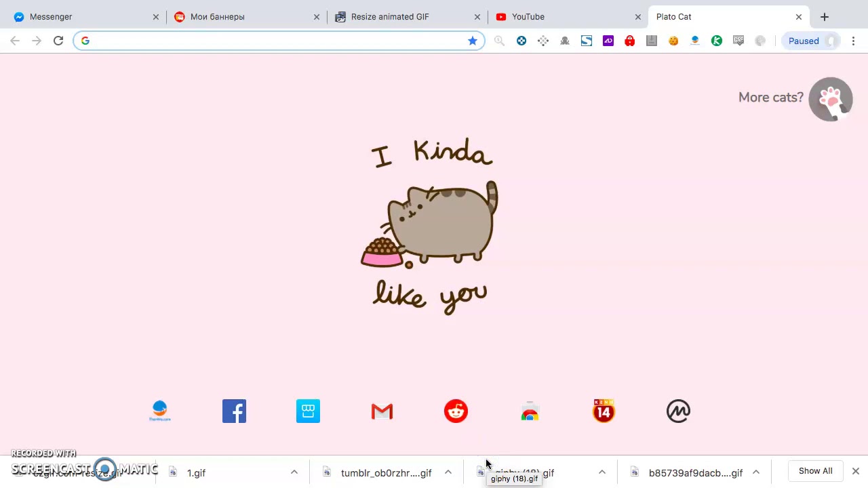This screenshot has width=868, height=488.
Task: Open downloaded b85739af9dacb gif file
Action: tap(695, 473)
